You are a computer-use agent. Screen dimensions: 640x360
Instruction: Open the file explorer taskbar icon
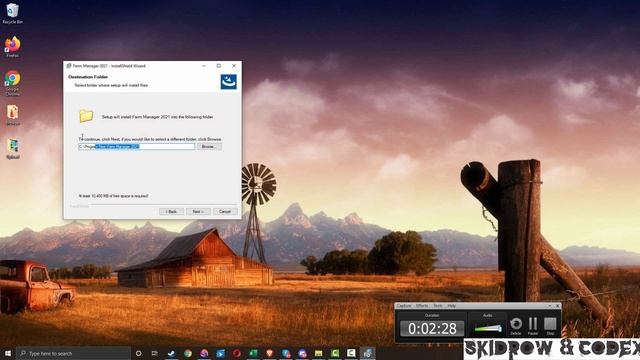(319, 353)
